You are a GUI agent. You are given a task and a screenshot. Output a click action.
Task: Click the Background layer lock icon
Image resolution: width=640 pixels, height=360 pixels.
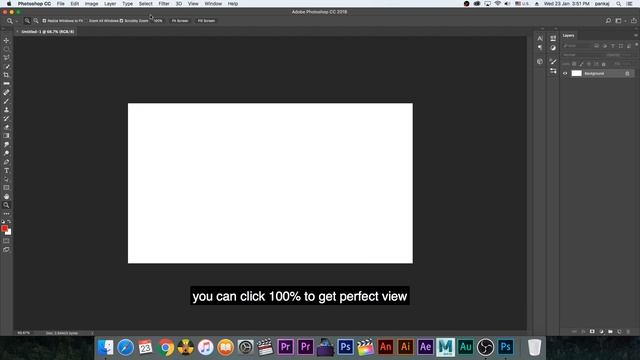point(627,73)
